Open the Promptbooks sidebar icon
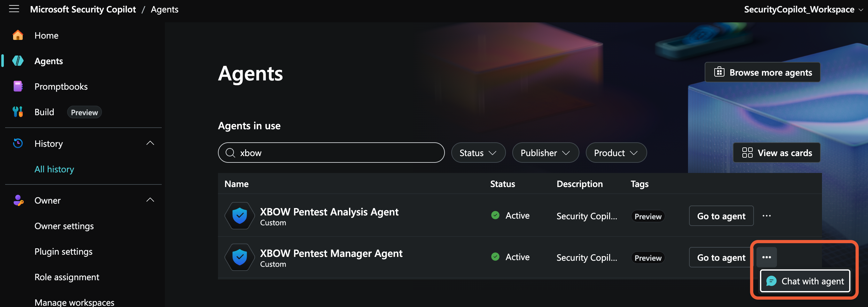The width and height of the screenshot is (868, 307). [17, 86]
